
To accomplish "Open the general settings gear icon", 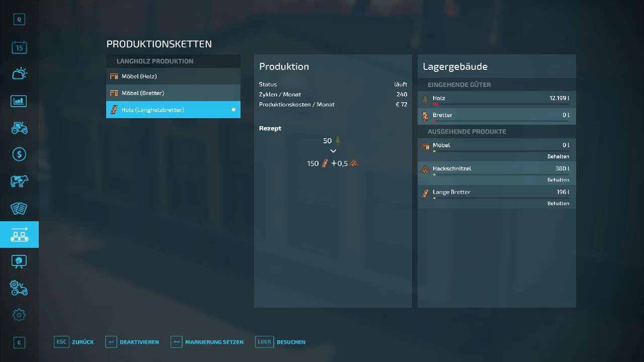I will 19,315.
